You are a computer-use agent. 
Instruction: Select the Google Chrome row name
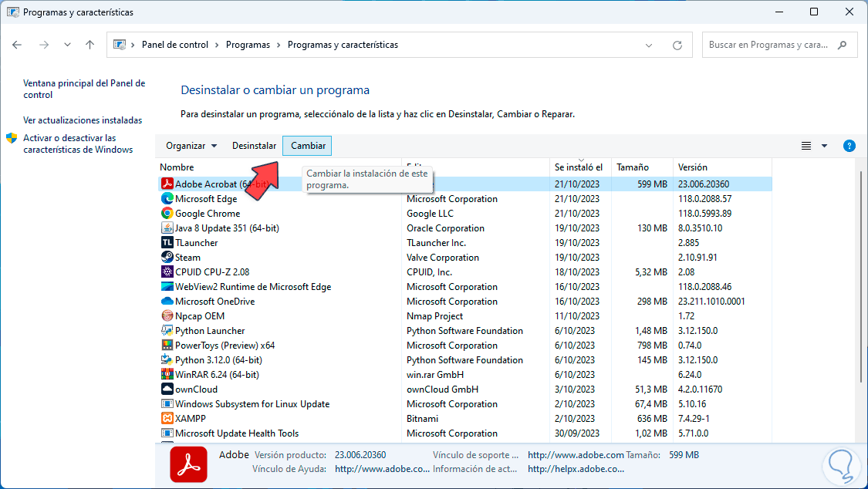pos(208,214)
